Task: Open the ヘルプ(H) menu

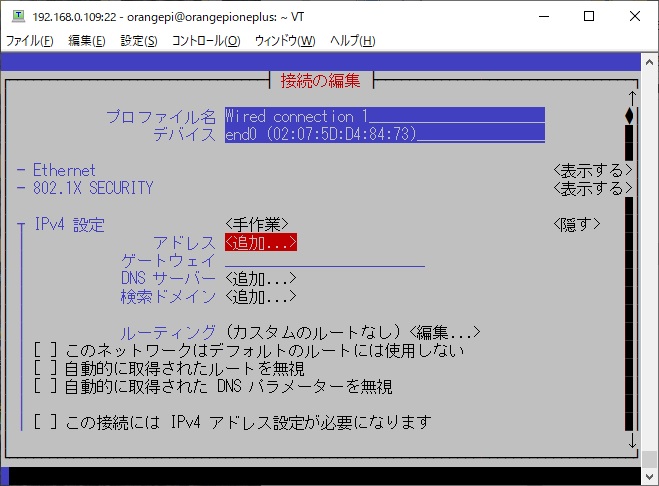Action: [x=352, y=41]
